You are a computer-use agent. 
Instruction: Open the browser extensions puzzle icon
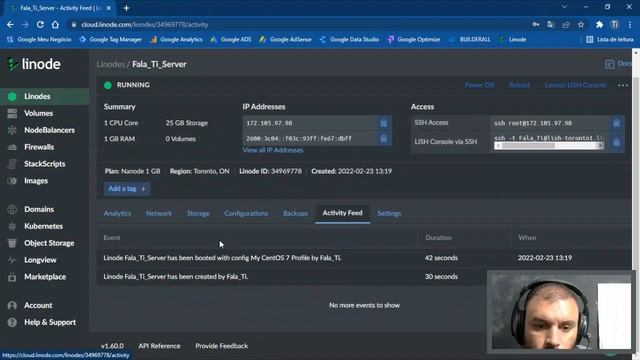[x=599, y=24]
